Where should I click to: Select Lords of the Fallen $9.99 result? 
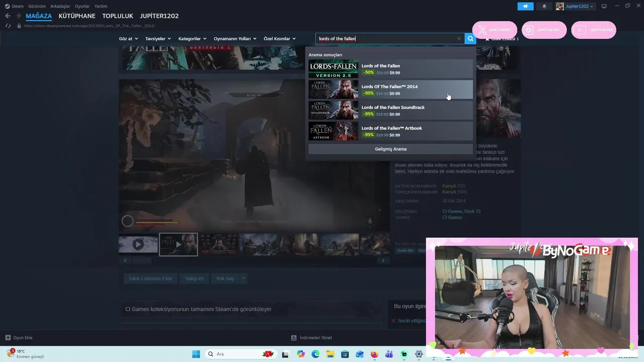[x=390, y=69]
